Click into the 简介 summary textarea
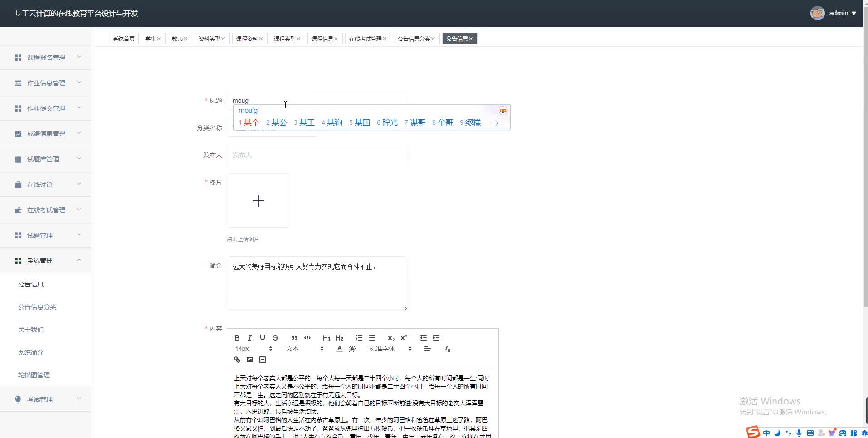This screenshot has width=868, height=438. [x=317, y=283]
